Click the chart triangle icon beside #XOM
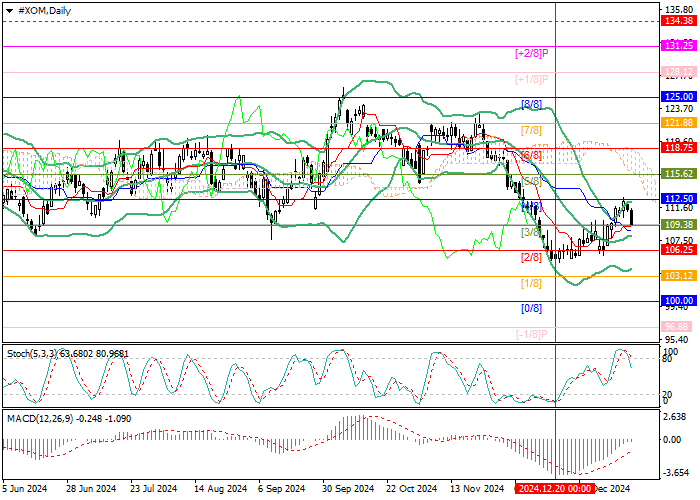 click(x=9, y=10)
